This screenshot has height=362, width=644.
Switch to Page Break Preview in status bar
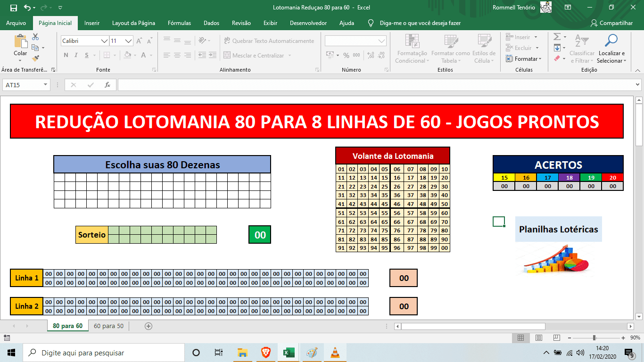pyautogui.click(x=557, y=338)
